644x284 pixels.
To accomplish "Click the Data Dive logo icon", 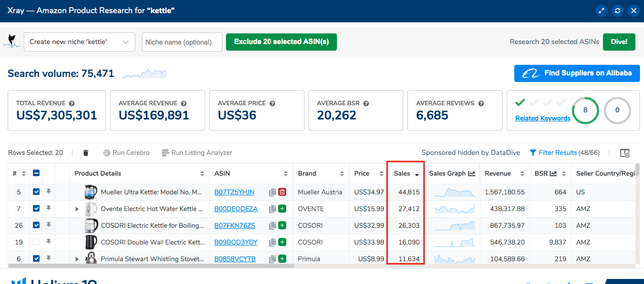I will coord(12,41).
